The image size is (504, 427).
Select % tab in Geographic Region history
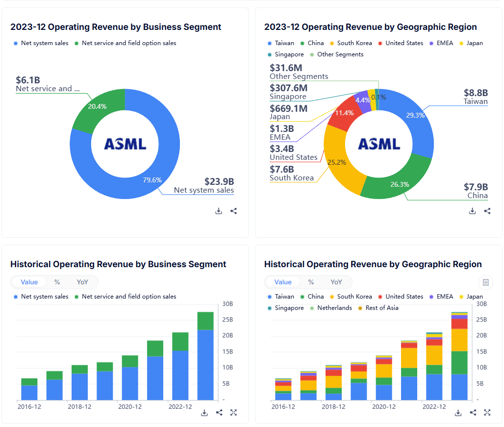tap(311, 282)
